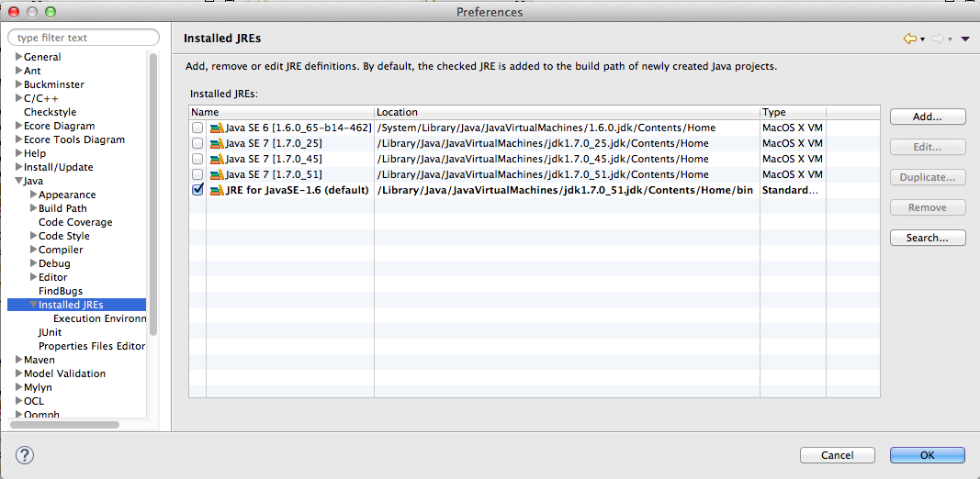Click the Search... button
The width and height of the screenshot is (980, 479).
point(928,238)
